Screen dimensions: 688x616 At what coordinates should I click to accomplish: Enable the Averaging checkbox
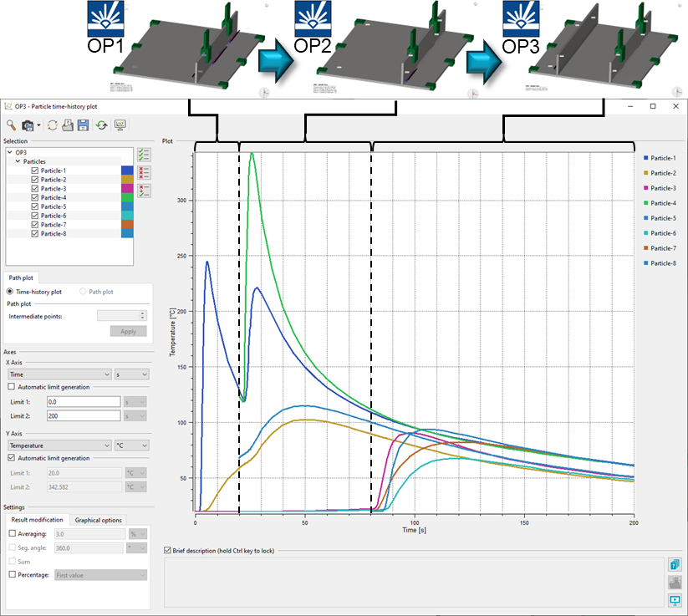13,533
